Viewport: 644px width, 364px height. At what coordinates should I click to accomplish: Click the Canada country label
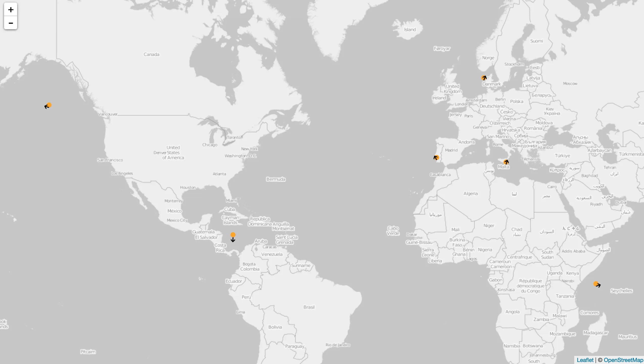tap(151, 54)
